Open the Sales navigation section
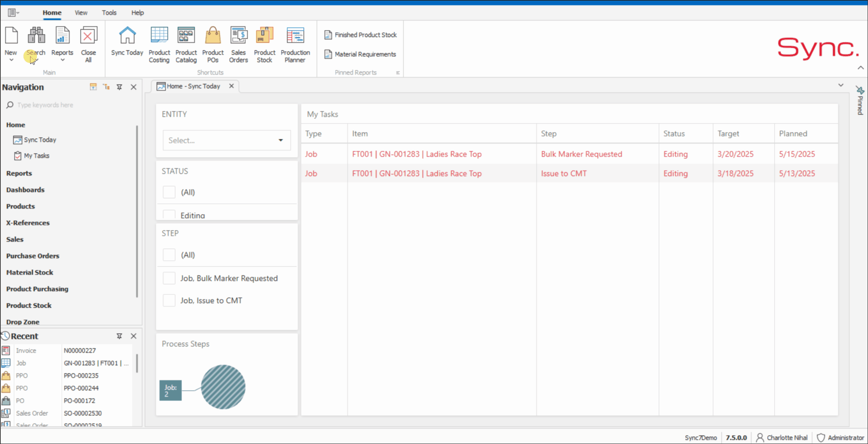This screenshot has width=868, height=444. coord(15,239)
